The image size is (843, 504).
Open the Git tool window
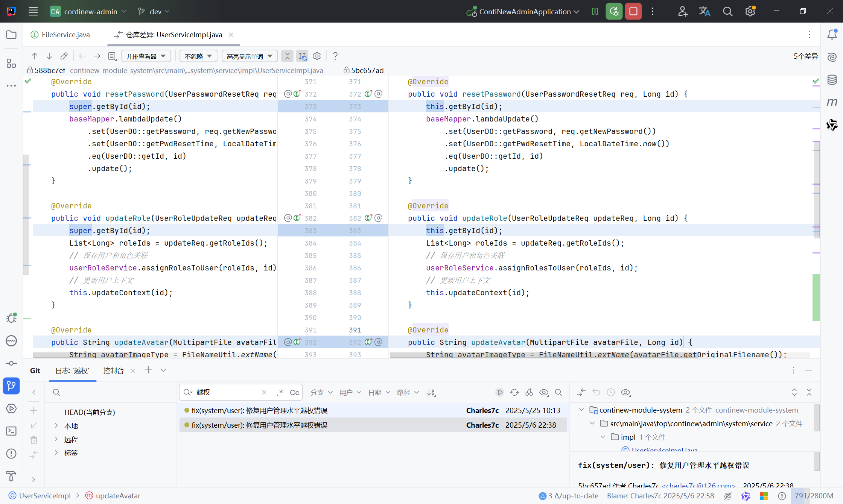tap(11, 386)
